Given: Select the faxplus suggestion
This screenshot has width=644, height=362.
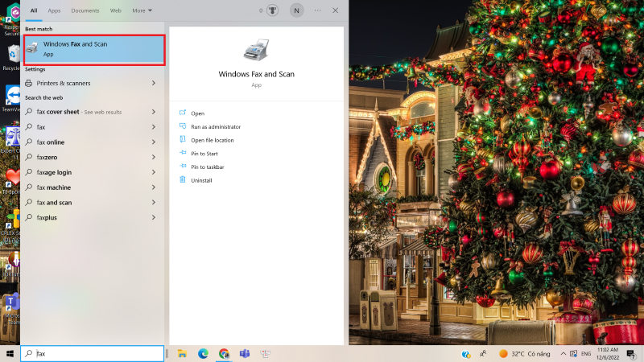Looking at the screenshot, I should coord(91,217).
